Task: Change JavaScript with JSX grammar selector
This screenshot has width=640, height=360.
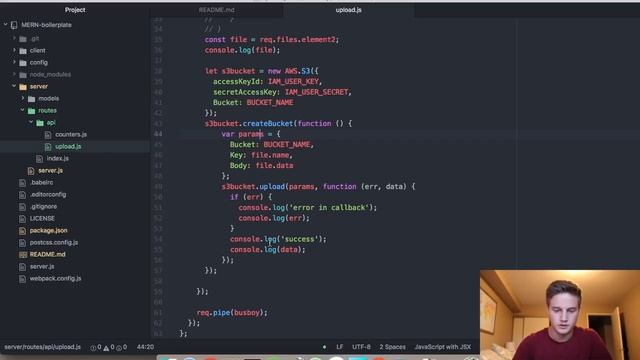Action: pos(442,347)
